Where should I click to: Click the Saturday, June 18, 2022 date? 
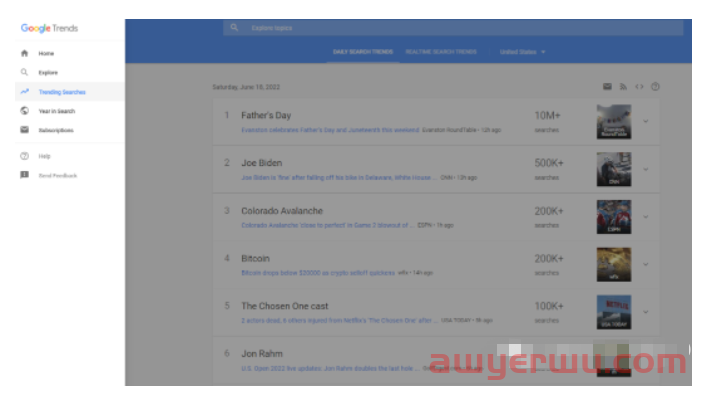pyautogui.click(x=246, y=87)
